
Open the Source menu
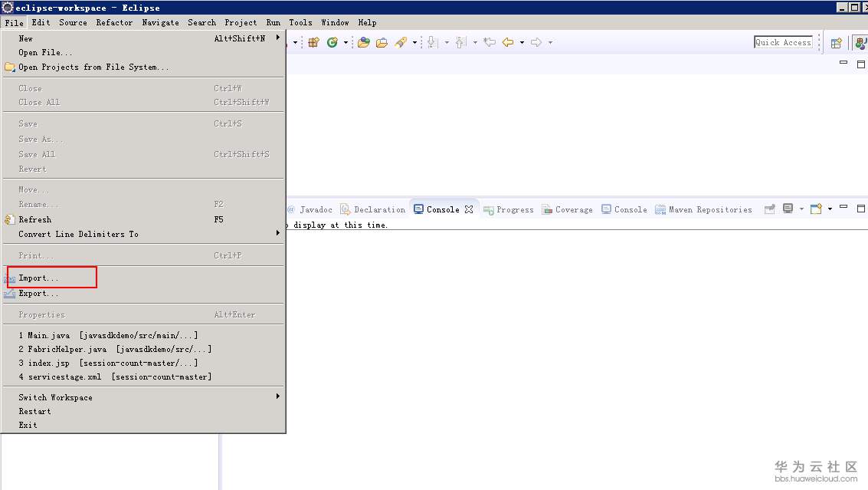(73, 23)
